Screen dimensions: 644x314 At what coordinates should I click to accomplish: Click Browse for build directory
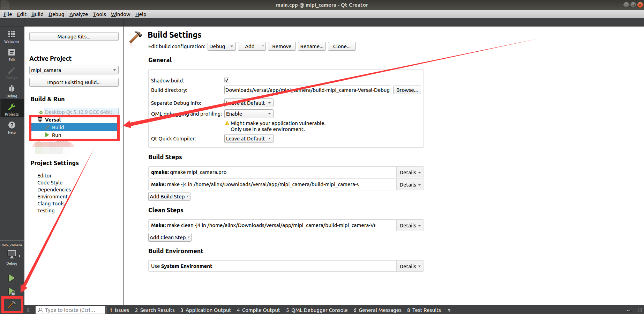coord(407,90)
